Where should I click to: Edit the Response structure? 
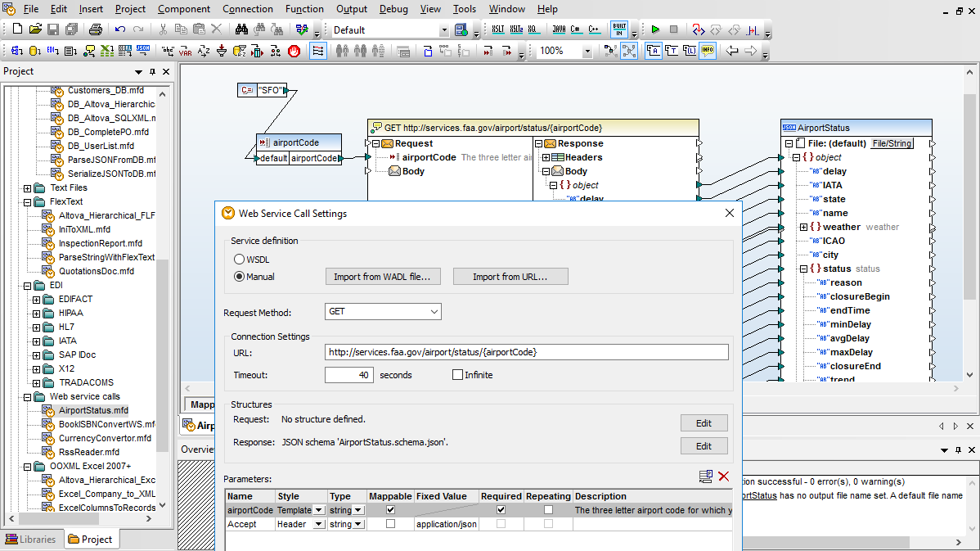point(704,446)
